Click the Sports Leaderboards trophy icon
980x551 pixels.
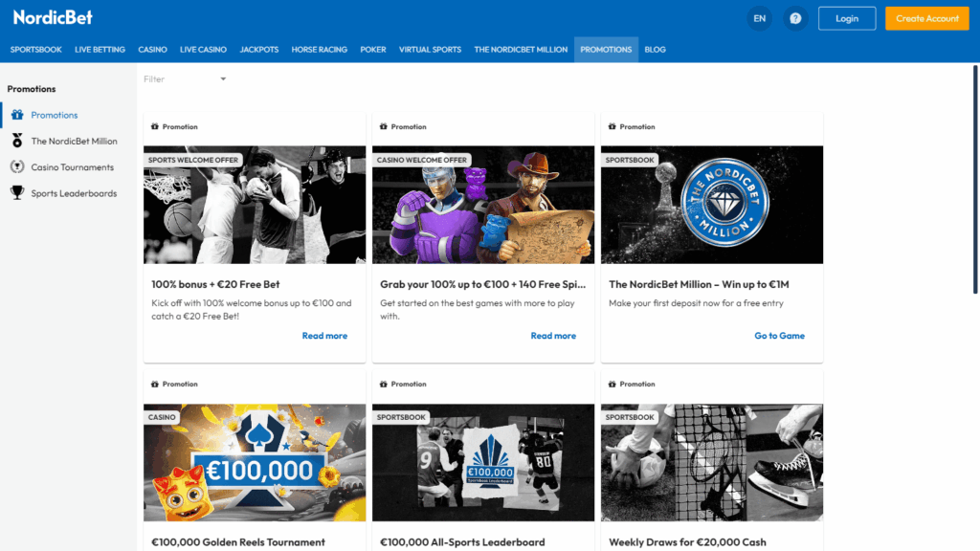point(17,193)
